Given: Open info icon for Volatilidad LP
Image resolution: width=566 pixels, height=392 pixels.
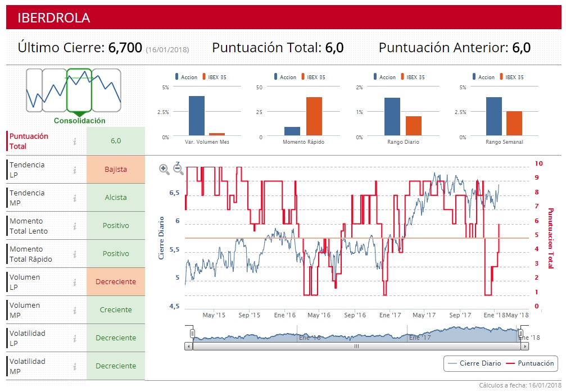Looking at the screenshot, I should tap(75, 338).
